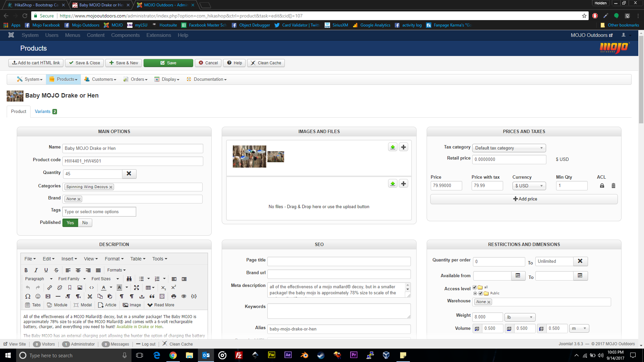Screen dimensions: 644x362
Task: Open the Customers menu
Action: click(100, 79)
